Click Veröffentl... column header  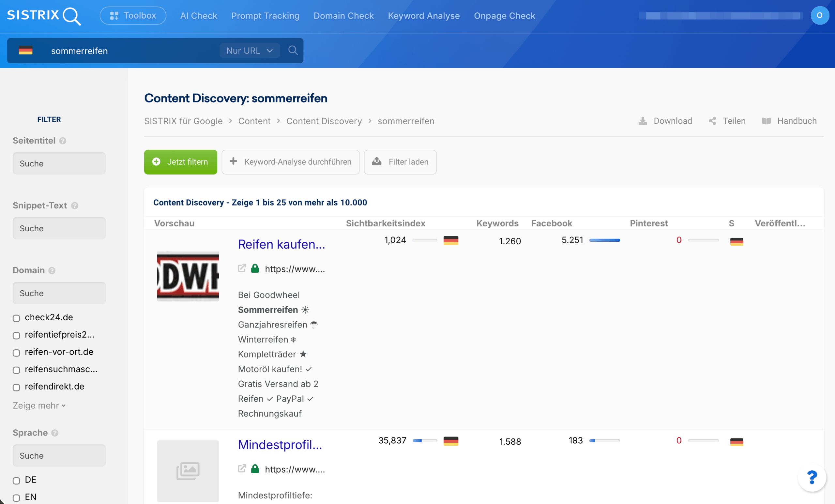click(x=780, y=223)
